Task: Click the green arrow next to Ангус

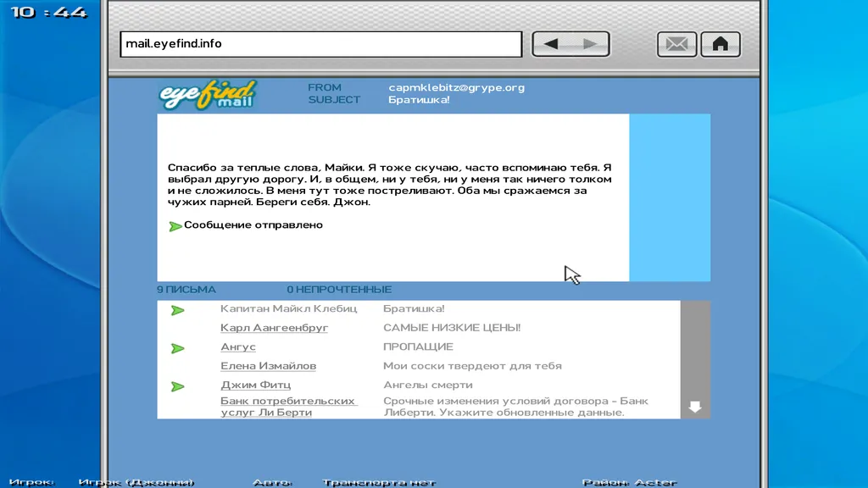Action: coord(177,348)
